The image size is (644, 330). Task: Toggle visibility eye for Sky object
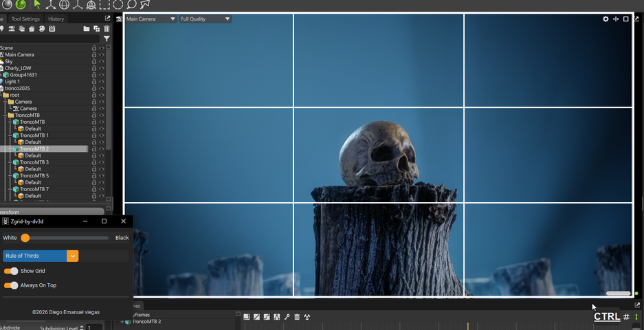point(102,61)
